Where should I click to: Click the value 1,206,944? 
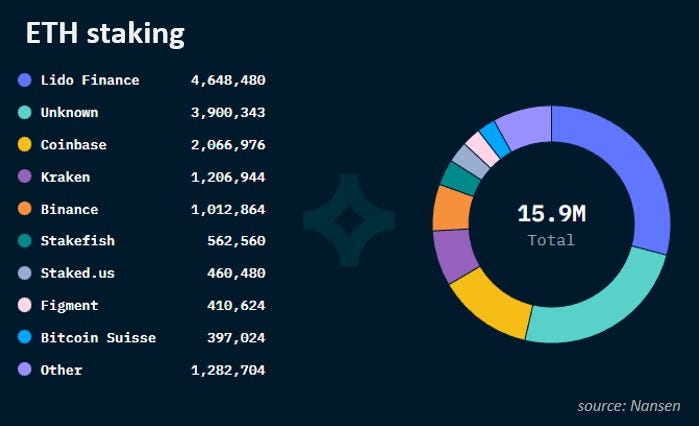pyautogui.click(x=228, y=177)
